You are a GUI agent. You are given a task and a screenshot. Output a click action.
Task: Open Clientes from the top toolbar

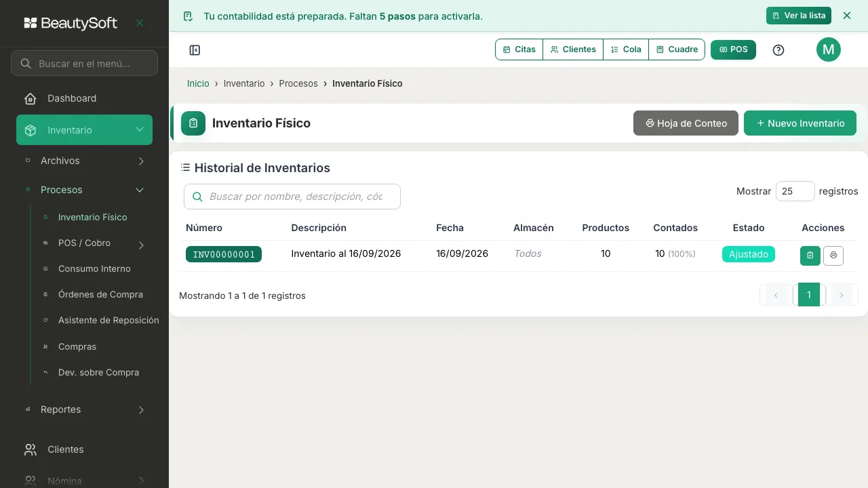pos(573,49)
